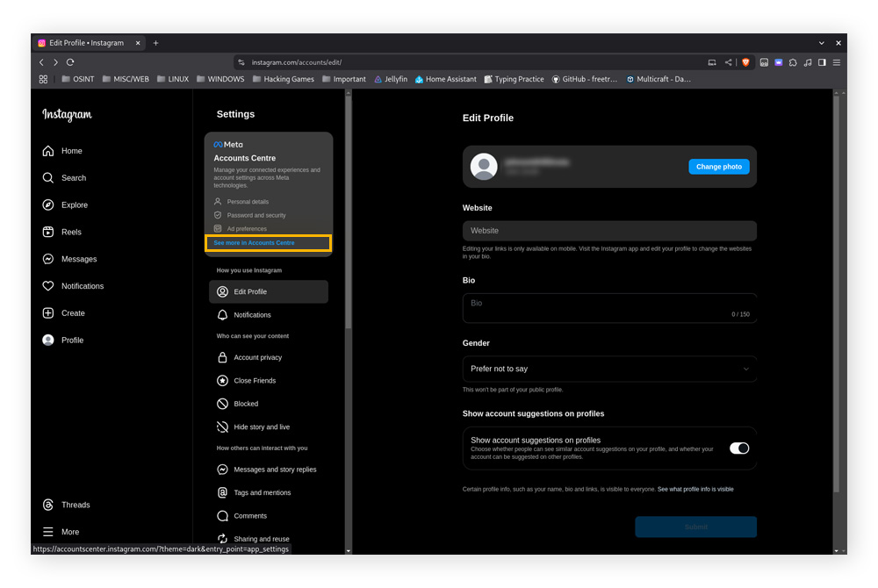
Task: Open the More hamburger menu
Action: tap(61, 532)
